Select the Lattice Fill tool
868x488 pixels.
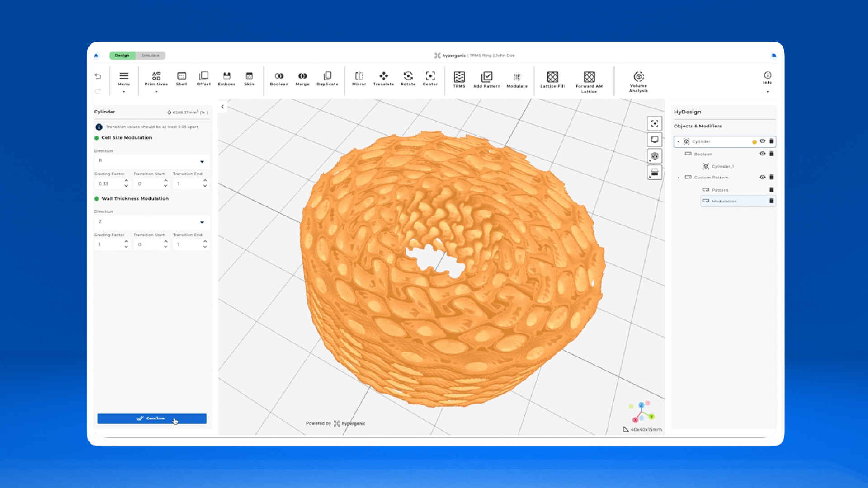coord(552,77)
